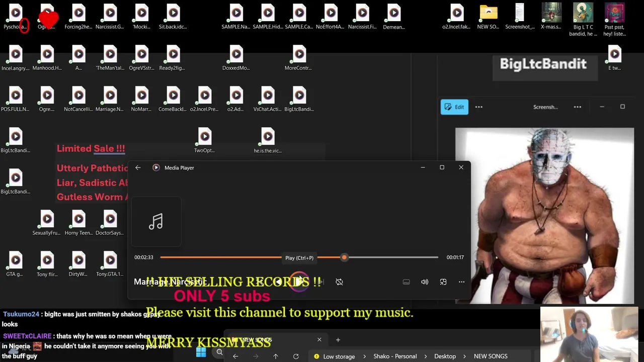The width and height of the screenshot is (644, 362).
Task: Select the ComeBackI... audio file
Action: coord(173,99)
